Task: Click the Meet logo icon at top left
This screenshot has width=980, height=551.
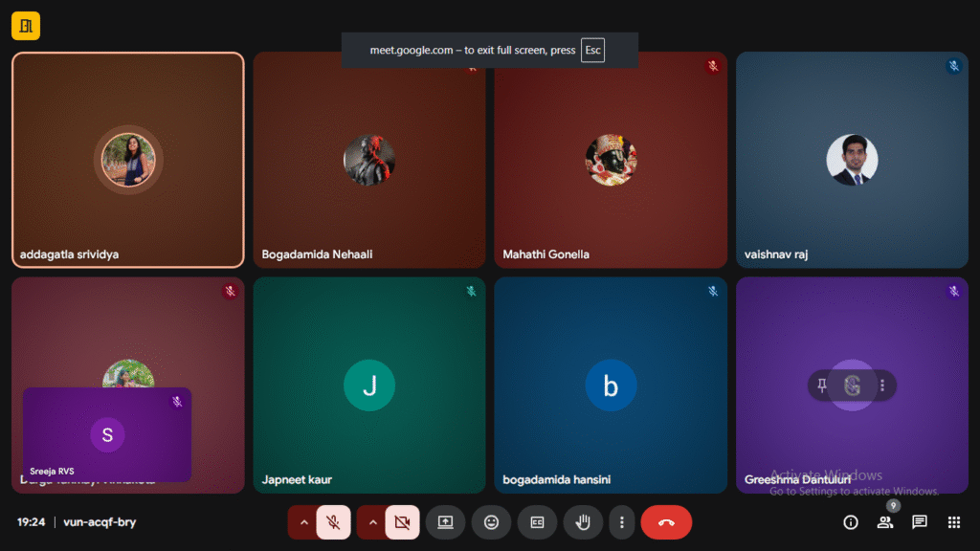Action: tap(26, 27)
